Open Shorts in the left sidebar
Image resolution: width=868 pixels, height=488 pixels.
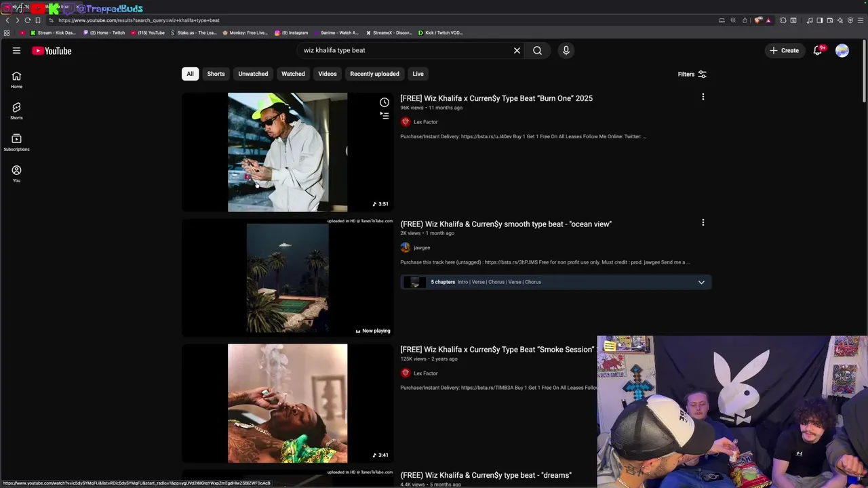pyautogui.click(x=16, y=111)
